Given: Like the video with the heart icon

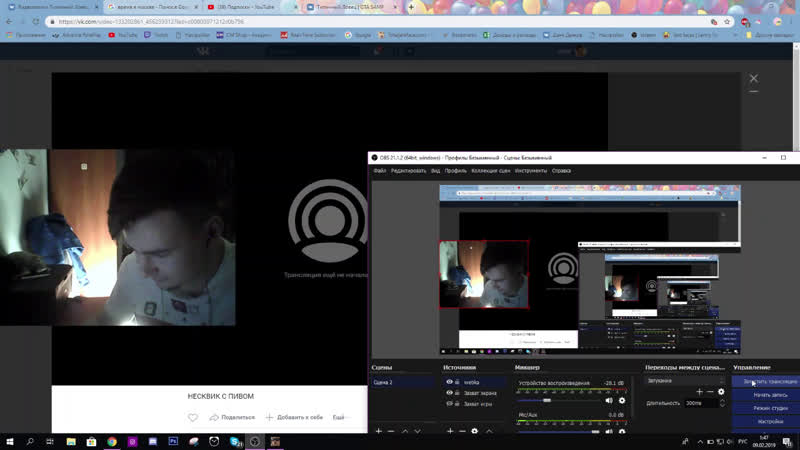Looking at the screenshot, I should tap(193, 417).
